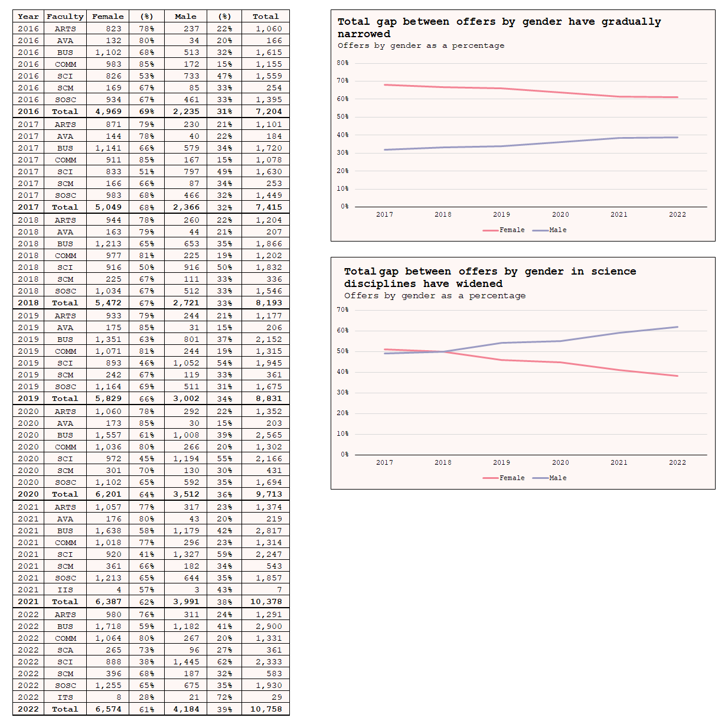Select the 2022 grand total cell 10,758
This screenshot has width=728, height=724.
coord(266,709)
